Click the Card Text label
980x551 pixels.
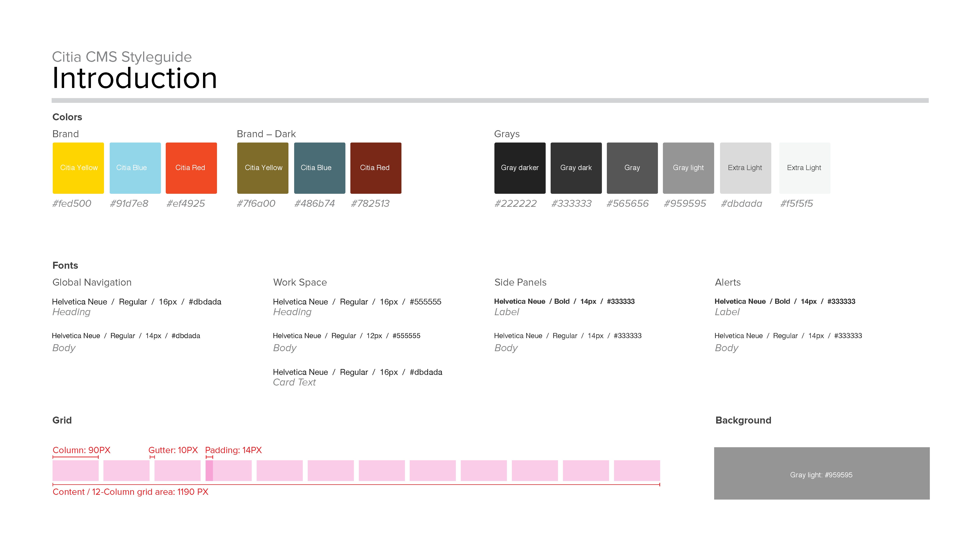click(294, 382)
